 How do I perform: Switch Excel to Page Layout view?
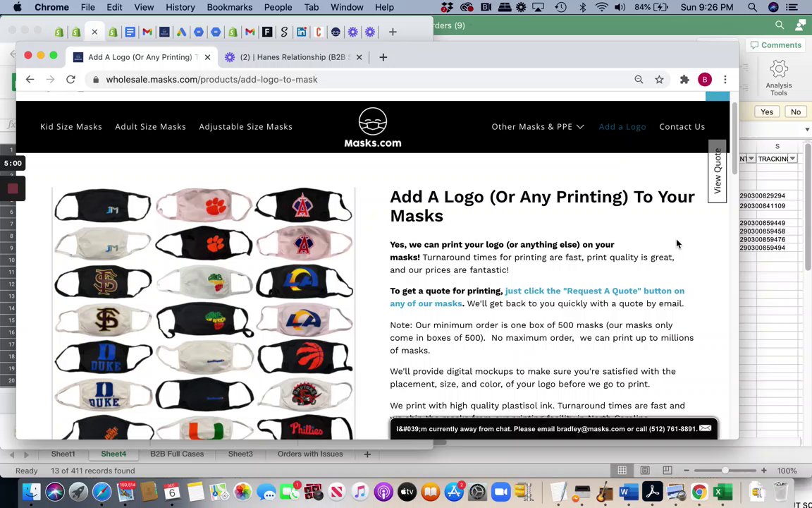(645, 470)
